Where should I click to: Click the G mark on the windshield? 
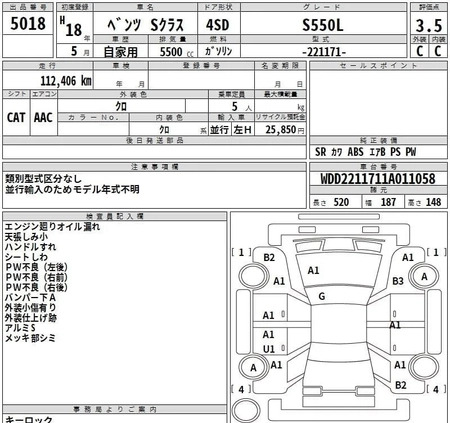pyautogui.click(x=322, y=296)
